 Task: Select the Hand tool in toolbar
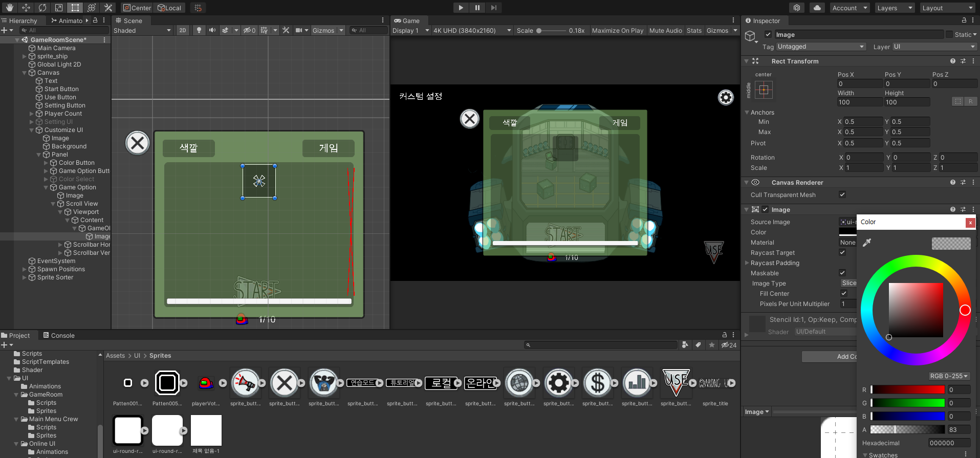pyautogui.click(x=10, y=8)
